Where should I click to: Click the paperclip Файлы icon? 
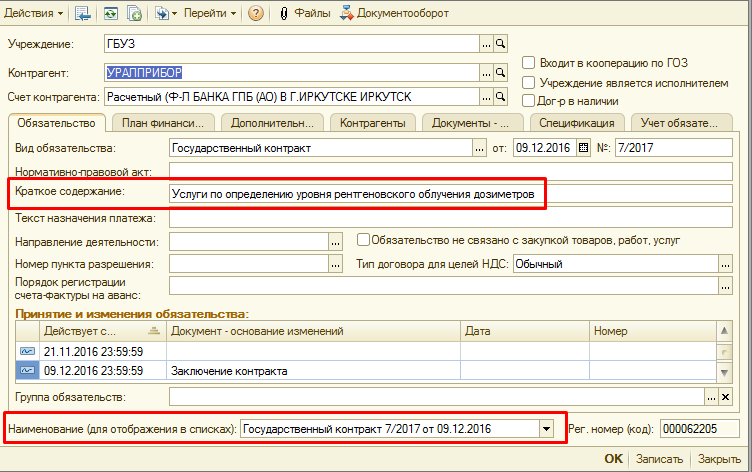pyautogui.click(x=284, y=13)
